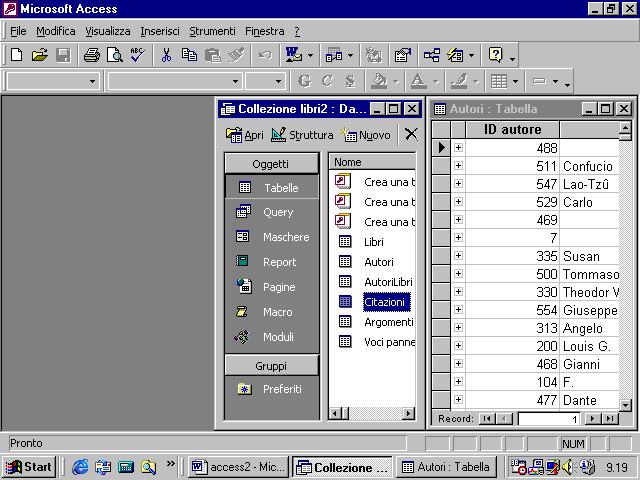The height and width of the screenshot is (480, 640).
Task: Click the Line/Border color pencil button
Action: pyautogui.click(x=459, y=81)
